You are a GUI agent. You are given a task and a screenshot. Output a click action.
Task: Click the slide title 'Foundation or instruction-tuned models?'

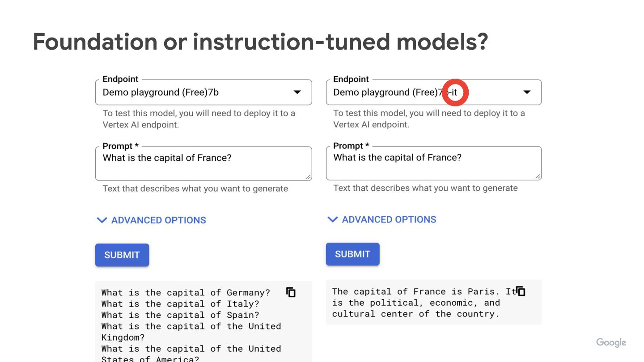(x=260, y=42)
